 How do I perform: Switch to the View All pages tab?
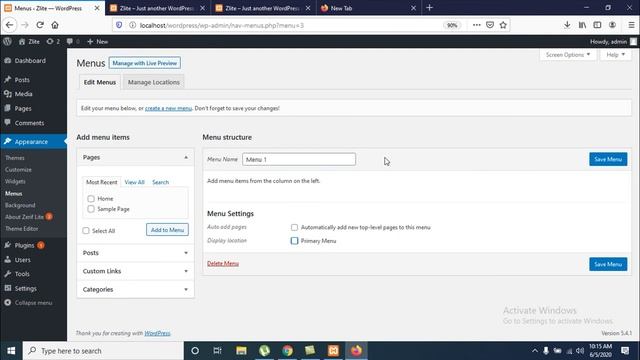coord(134,182)
